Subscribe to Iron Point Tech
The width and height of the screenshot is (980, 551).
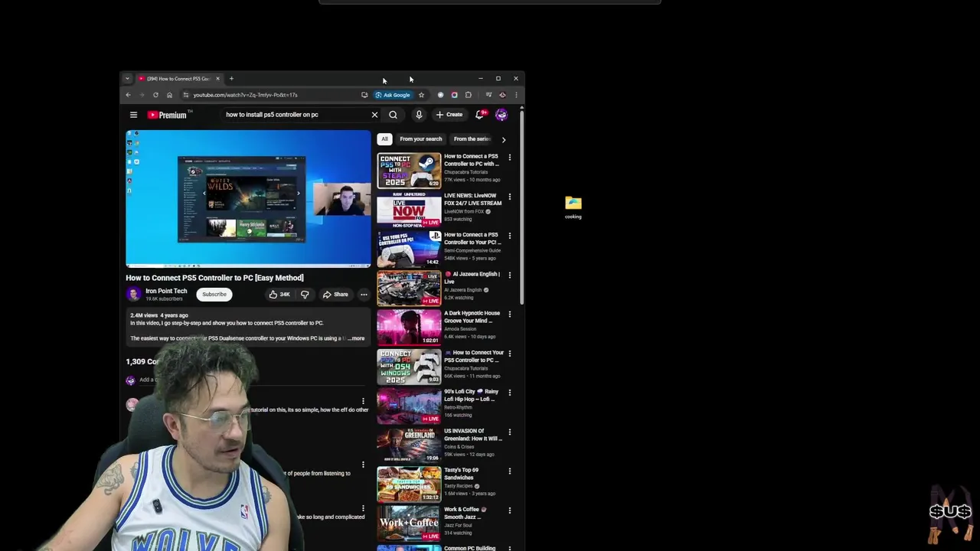click(214, 294)
